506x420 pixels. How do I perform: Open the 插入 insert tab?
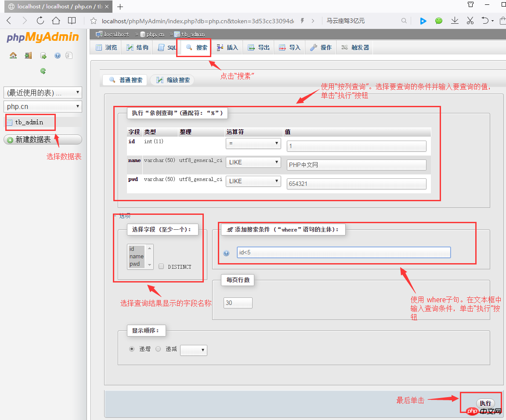coord(227,47)
